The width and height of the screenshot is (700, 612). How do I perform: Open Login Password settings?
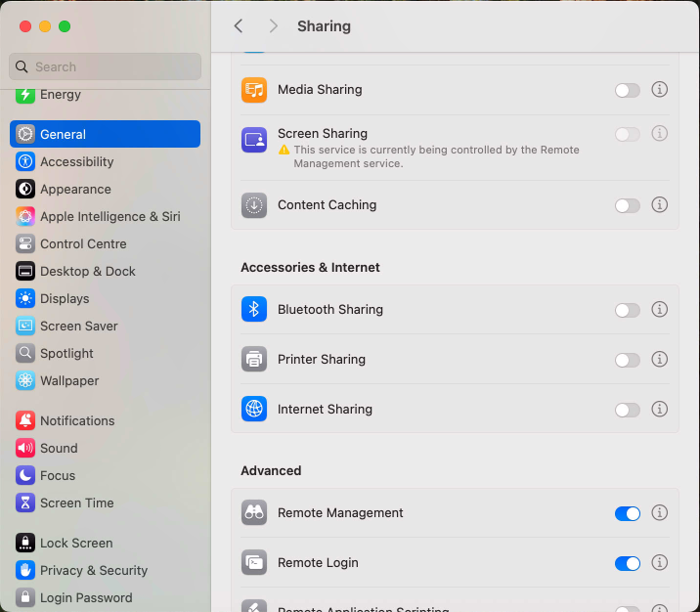105,597
